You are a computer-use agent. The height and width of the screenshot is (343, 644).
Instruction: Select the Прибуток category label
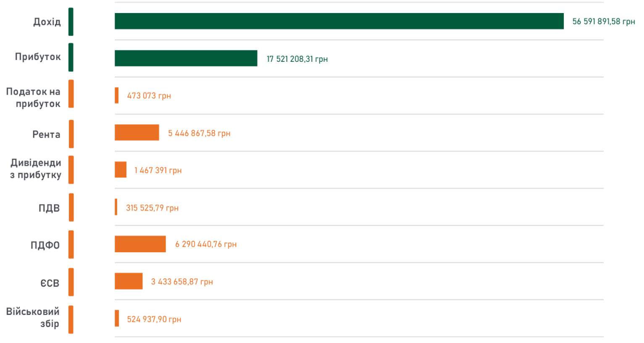point(38,57)
